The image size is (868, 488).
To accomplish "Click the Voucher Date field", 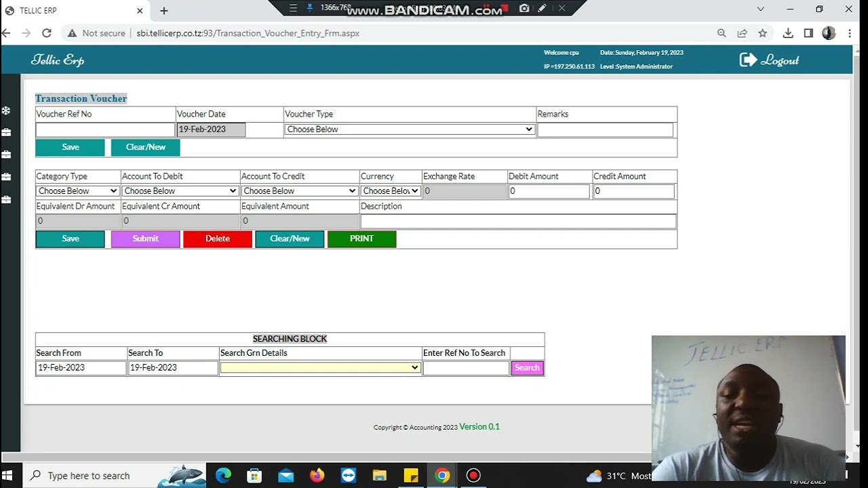I will (x=211, y=129).
